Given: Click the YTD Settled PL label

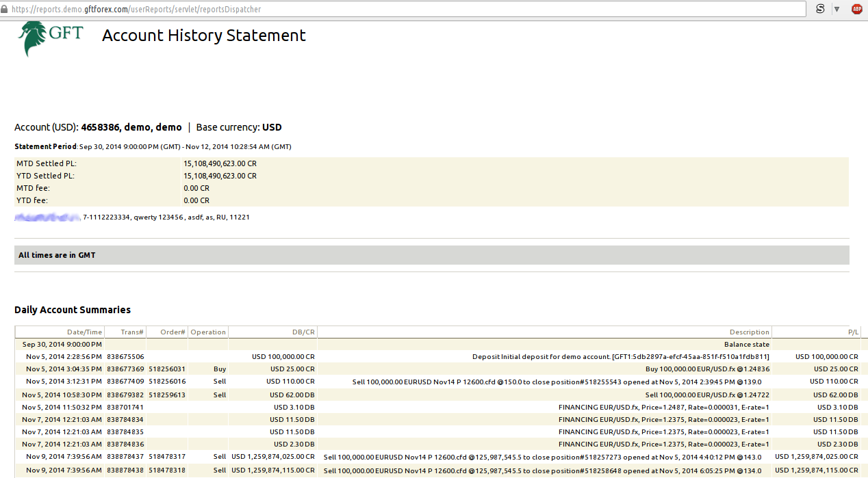Looking at the screenshot, I should click(45, 176).
